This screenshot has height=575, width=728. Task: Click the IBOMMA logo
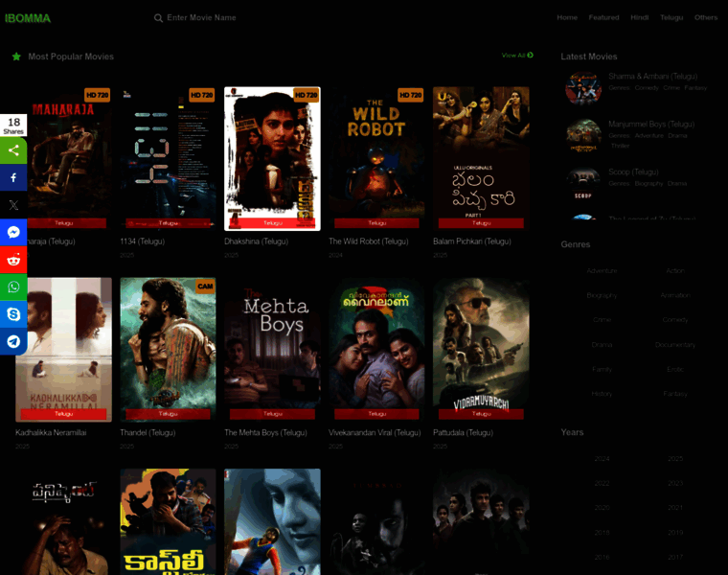pyautogui.click(x=28, y=18)
